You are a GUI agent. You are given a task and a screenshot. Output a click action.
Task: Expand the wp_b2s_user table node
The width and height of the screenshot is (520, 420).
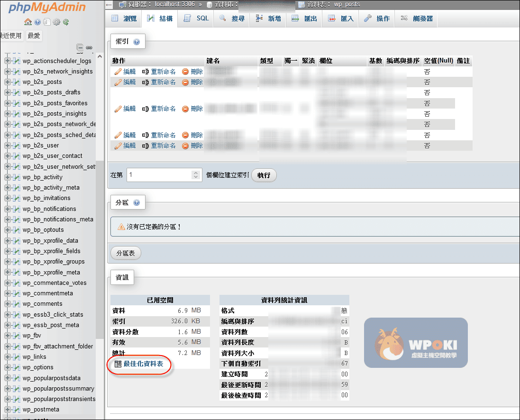coord(8,146)
